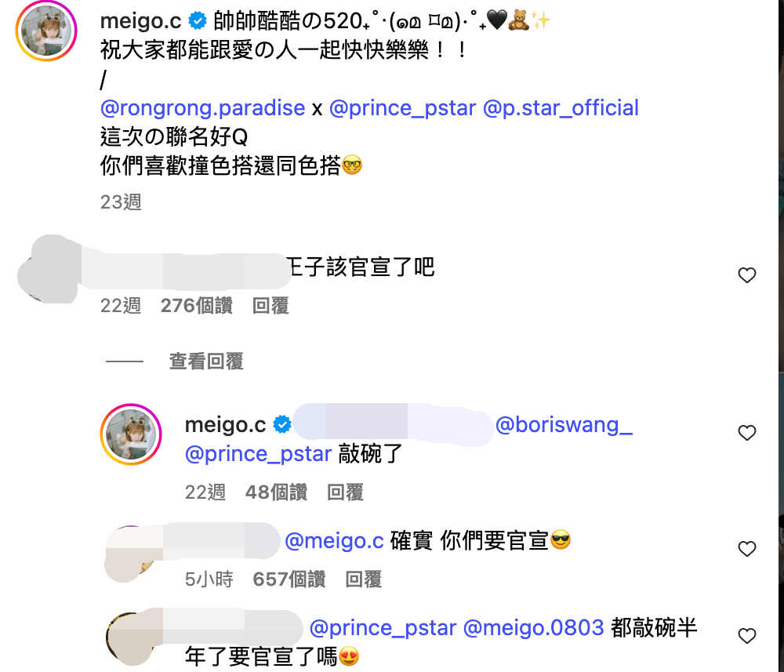Screen dimensions: 784x672
Task: Expand 查看回覆 to view replies
Action: click(x=206, y=361)
